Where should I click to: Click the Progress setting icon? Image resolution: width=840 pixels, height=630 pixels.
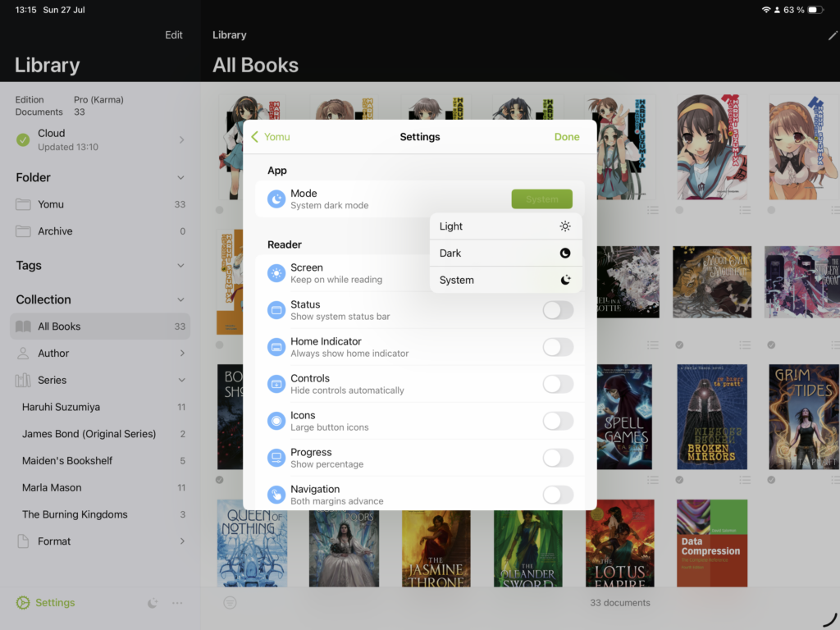[276, 458]
